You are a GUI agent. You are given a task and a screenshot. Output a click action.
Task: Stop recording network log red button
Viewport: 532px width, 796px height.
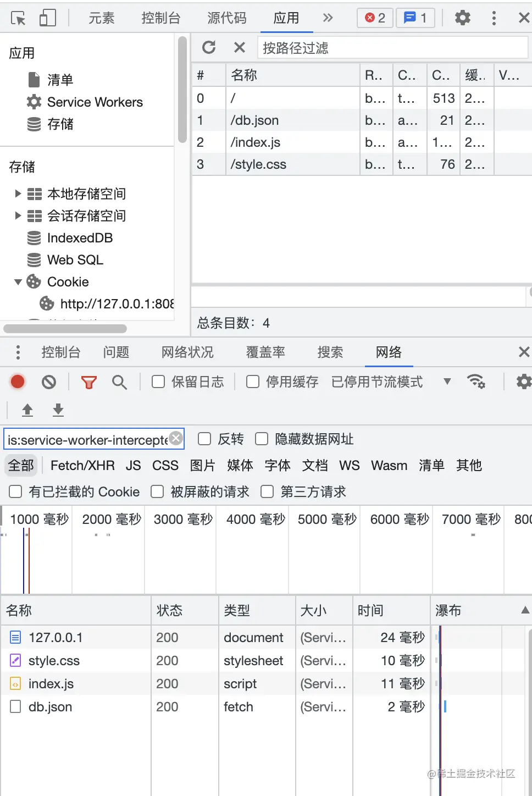click(x=18, y=382)
